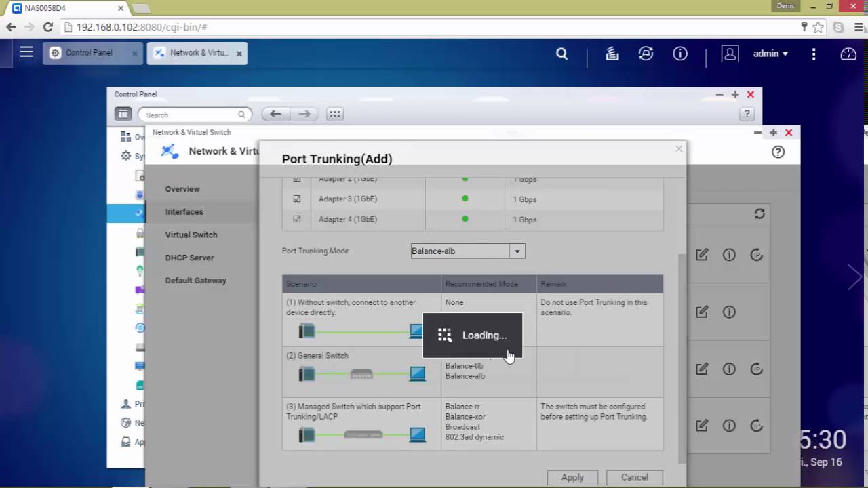The height and width of the screenshot is (488, 868).
Task: Click the Port Trunking Mode label
Action: pyautogui.click(x=315, y=251)
